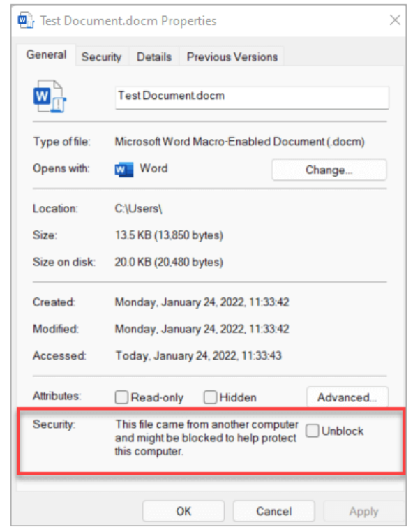
Task: Click the Change... button for default app
Action: (x=329, y=170)
